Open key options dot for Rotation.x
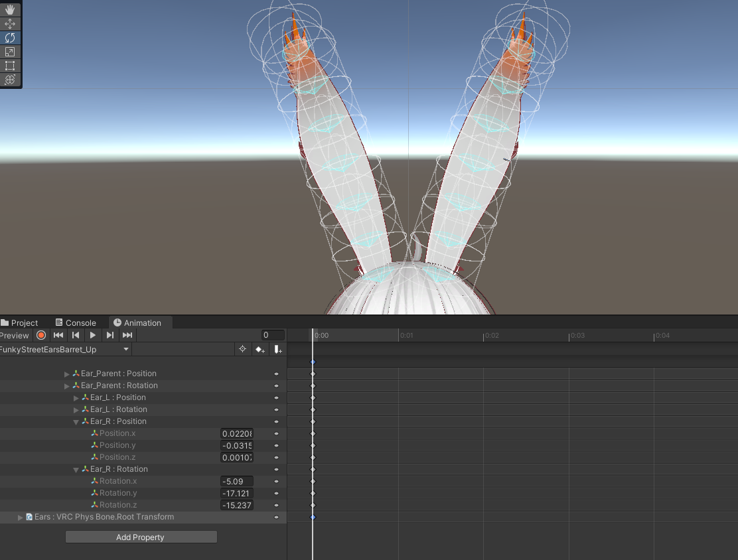The image size is (738, 560). [276, 482]
